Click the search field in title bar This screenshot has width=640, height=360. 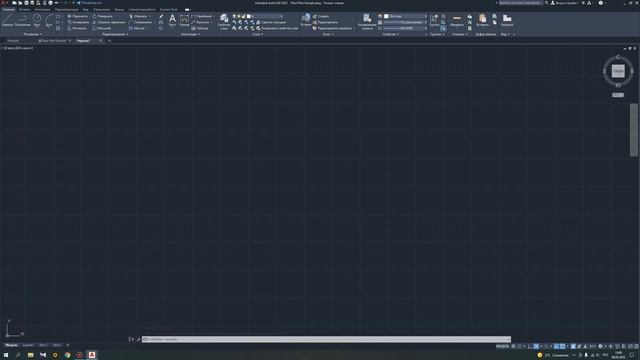521,3
